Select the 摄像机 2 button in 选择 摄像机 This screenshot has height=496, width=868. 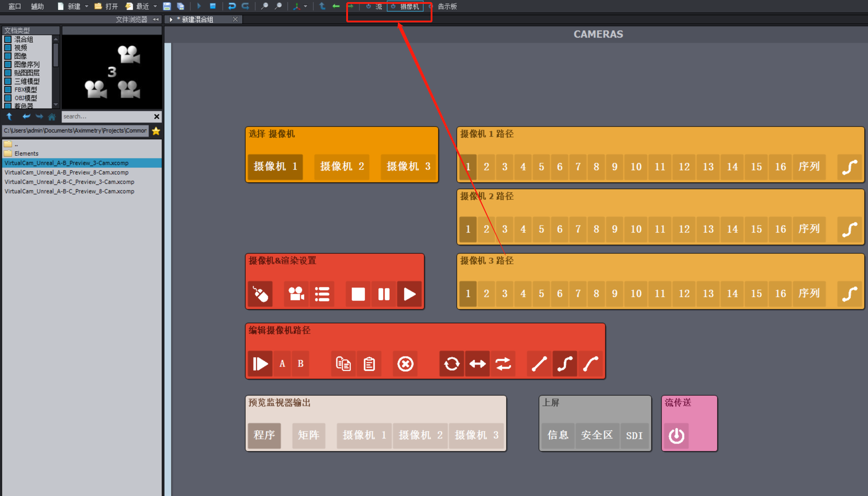tap(342, 167)
